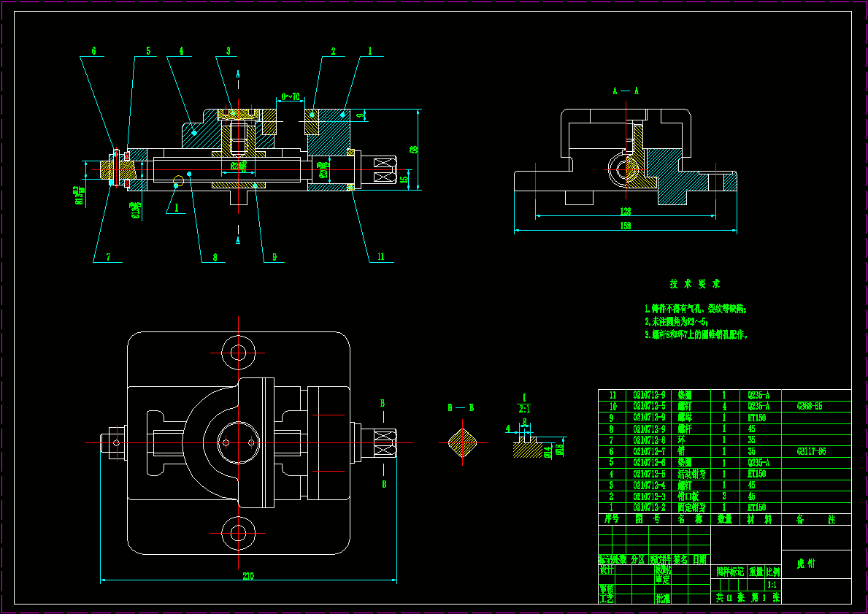Screen dimensions: 868x614
Task: Click the 批准 label in title block
Action: point(663,599)
